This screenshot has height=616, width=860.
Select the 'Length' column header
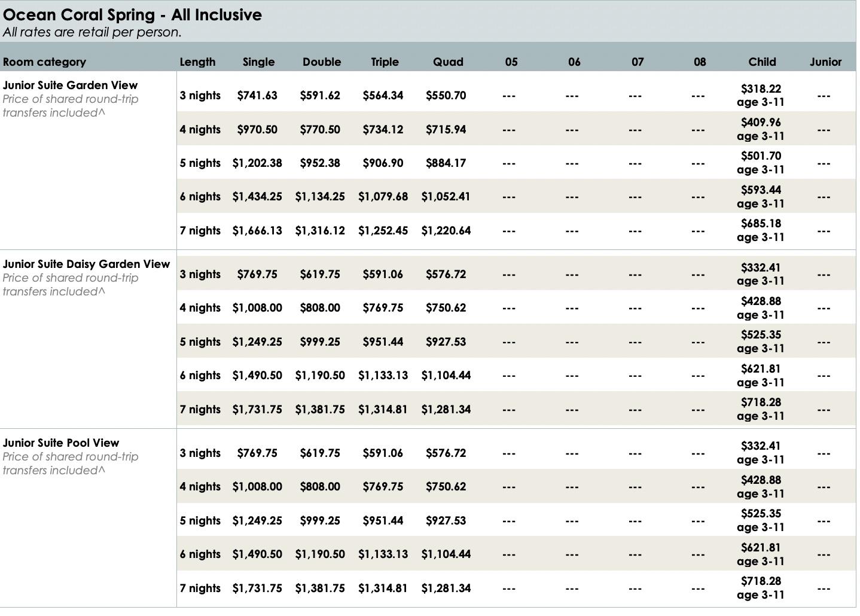(x=197, y=62)
